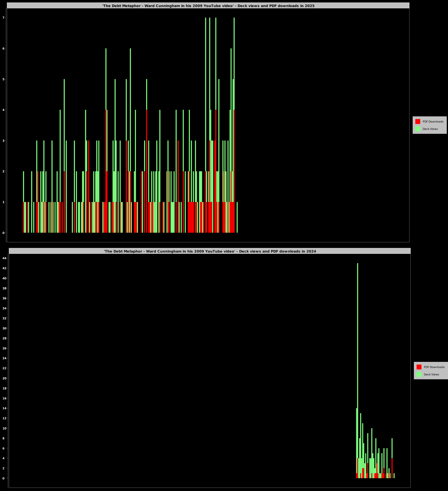448x491 pixels.
Task: Click y-axis label 20 on 2024 chart
Action: (4, 378)
